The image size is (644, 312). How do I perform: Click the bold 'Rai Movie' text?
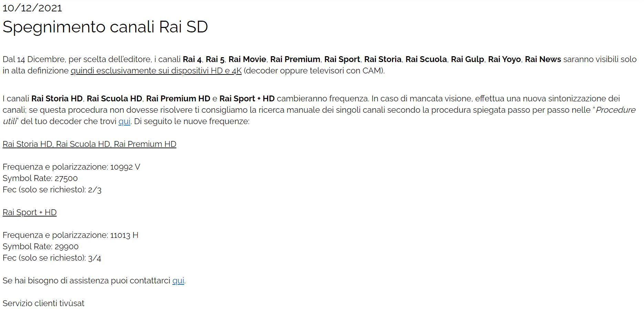(x=247, y=59)
